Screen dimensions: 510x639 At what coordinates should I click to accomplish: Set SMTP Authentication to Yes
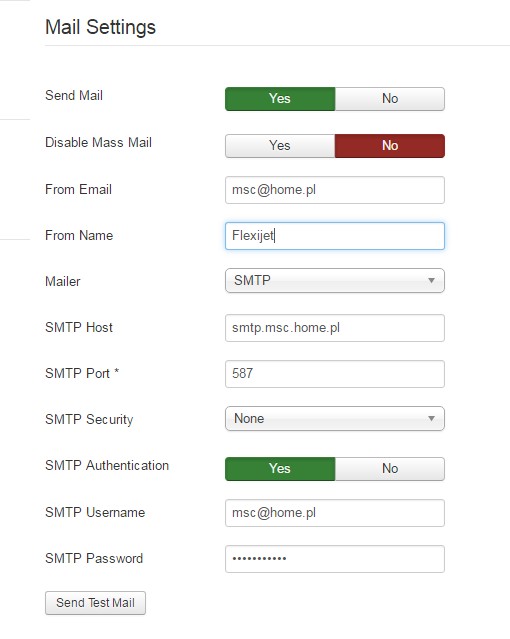(x=280, y=469)
